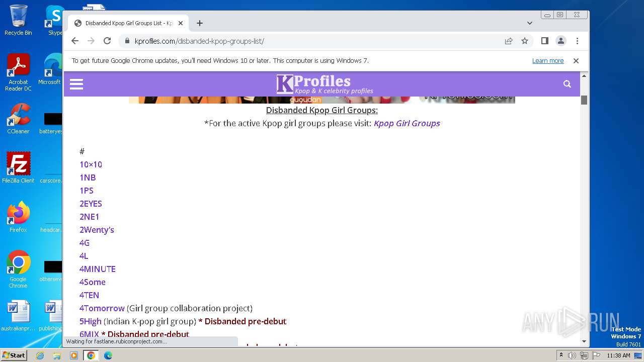Click the scrollbar up arrow
The height and width of the screenshot is (362, 644).
click(x=584, y=76)
